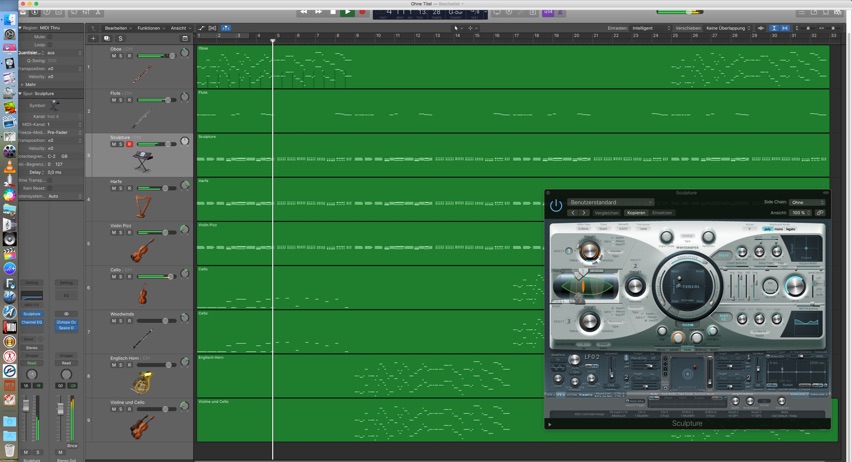The image size is (852, 462).
Task: Open the Mixer button in control bar
Action: click(x=84, y=12)
